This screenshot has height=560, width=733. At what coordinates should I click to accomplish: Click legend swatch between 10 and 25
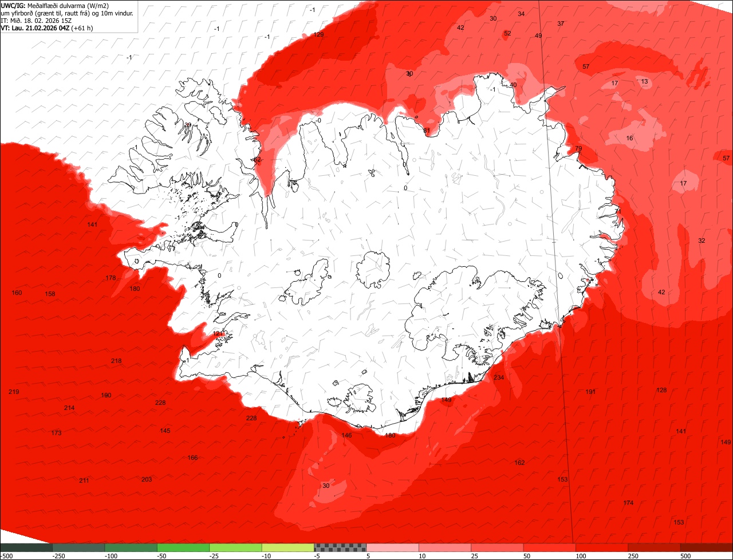coord(445,547)
